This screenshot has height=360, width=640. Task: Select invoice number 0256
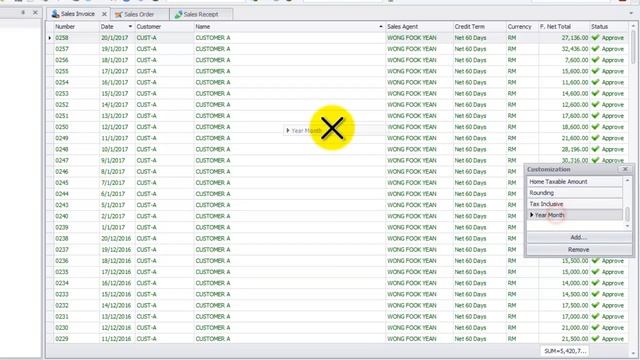tap(62, 60)
